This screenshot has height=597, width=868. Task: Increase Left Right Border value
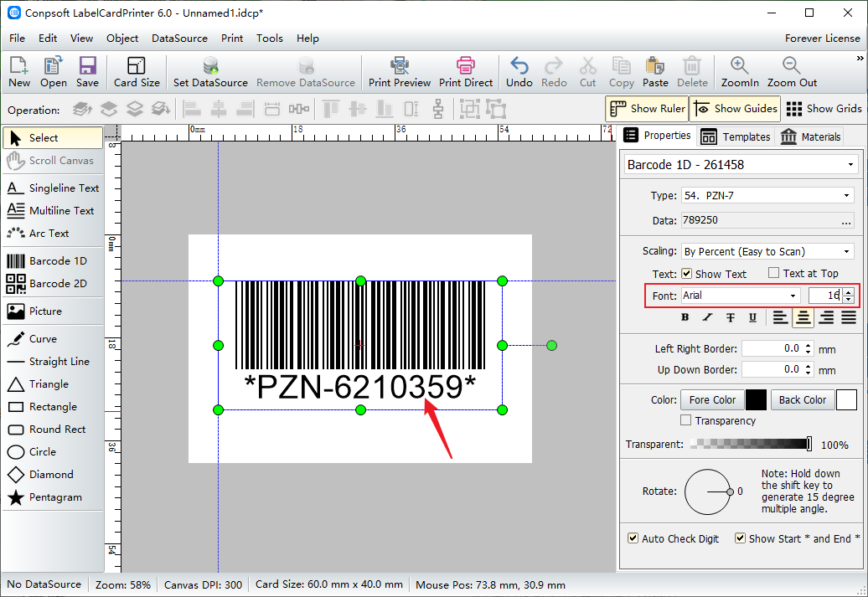809,346
